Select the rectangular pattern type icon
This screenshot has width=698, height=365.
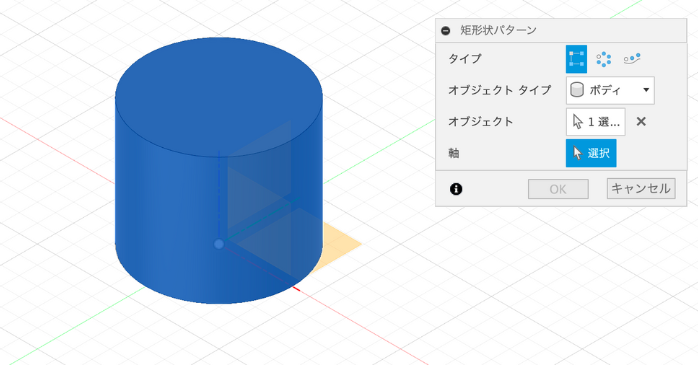tap(576, 59)
